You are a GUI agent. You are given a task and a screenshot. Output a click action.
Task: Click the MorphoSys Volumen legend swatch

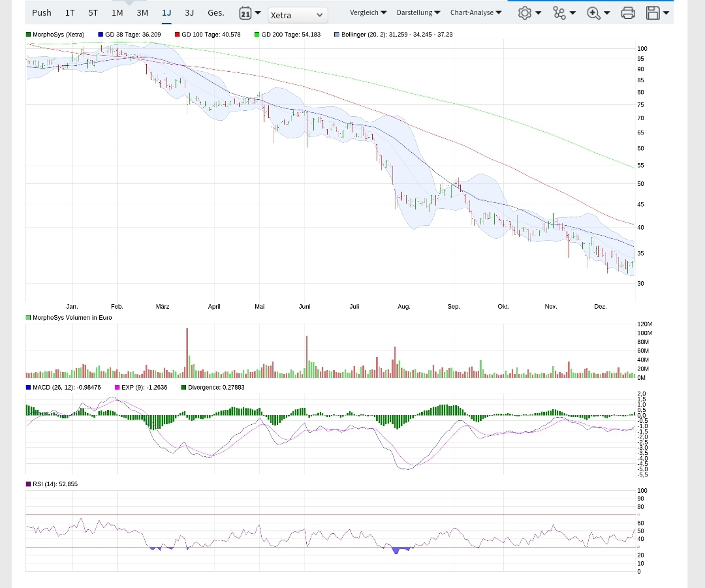click(x=28, y=317)
